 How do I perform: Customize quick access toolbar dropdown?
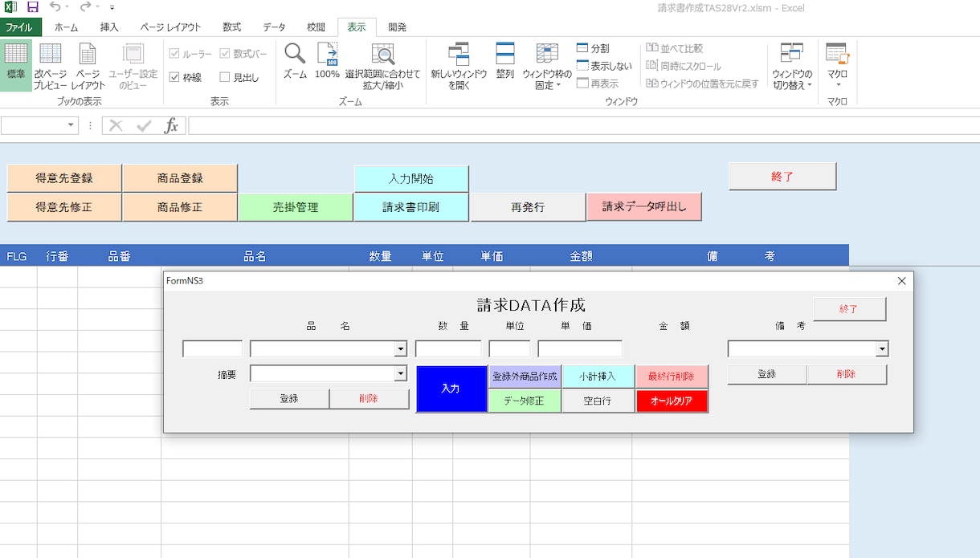coord(112,7)
